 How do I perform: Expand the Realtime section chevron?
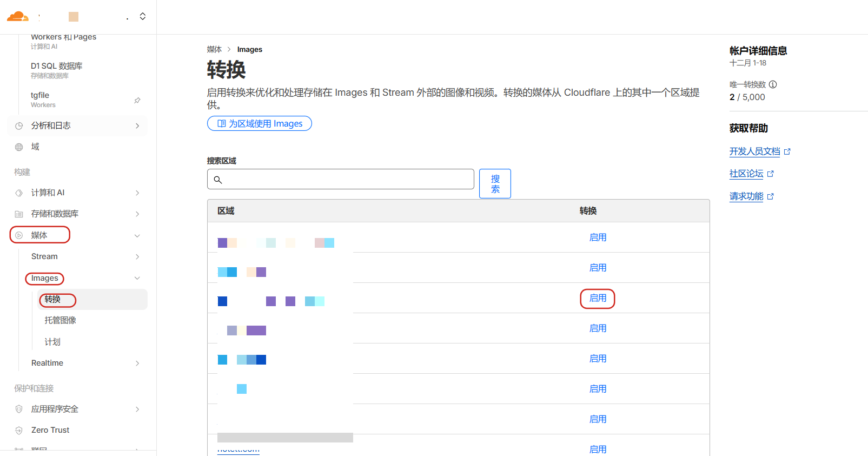[x=137, y=364]
